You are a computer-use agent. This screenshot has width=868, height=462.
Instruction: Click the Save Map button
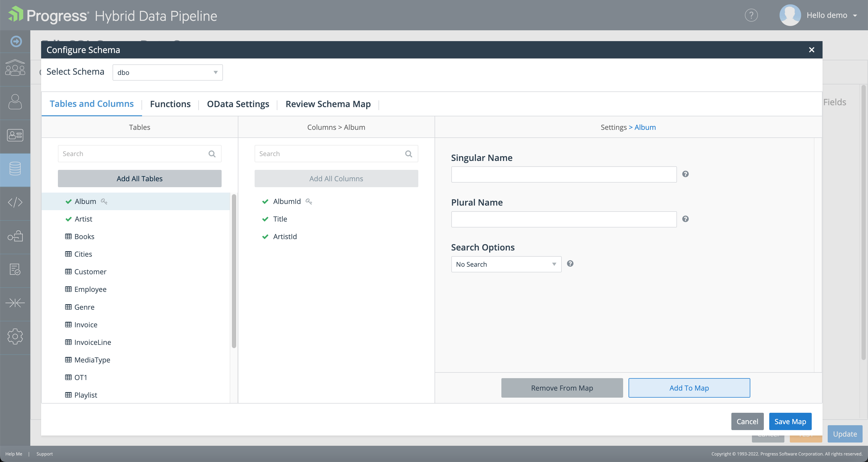coord(790,422)
